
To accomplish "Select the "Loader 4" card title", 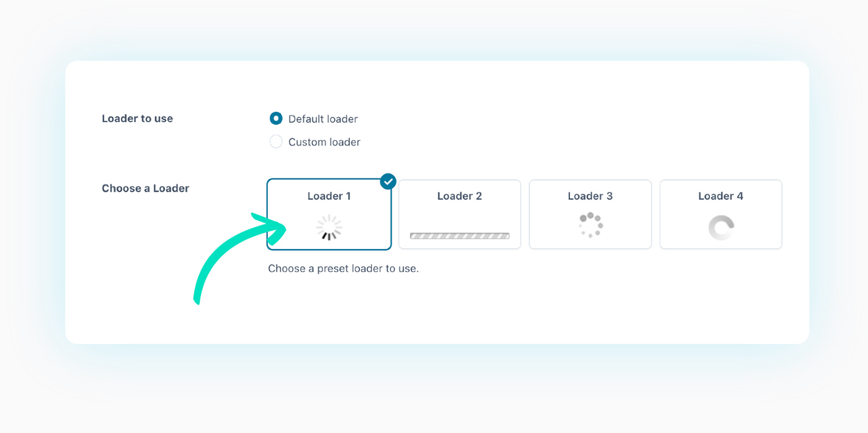I will pyautogui.click(x=720, y=196).
